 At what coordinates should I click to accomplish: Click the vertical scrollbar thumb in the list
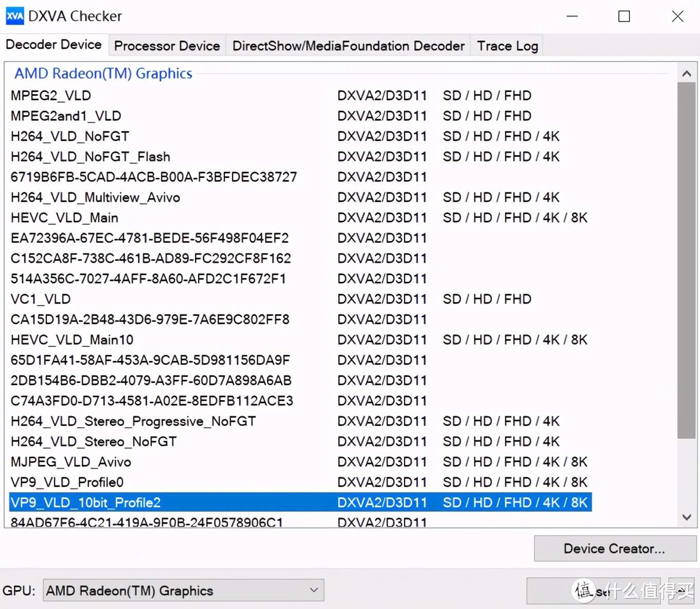(x=686, y=260)
